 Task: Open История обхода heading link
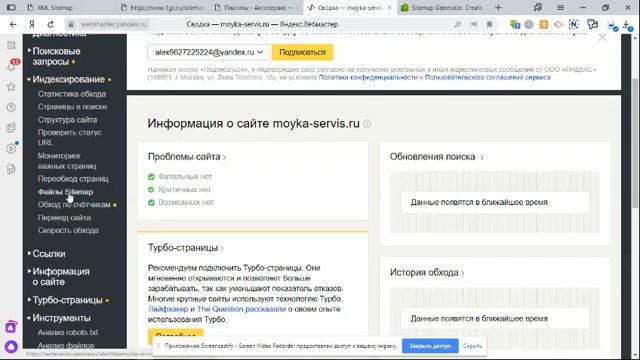pyautogui.click(x=427, y=272)
